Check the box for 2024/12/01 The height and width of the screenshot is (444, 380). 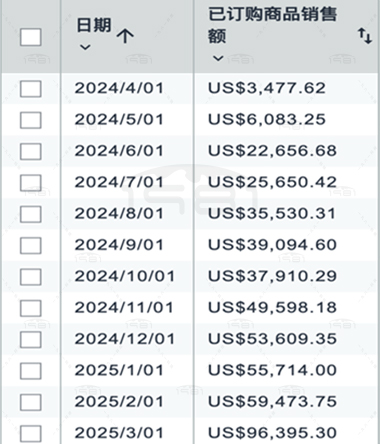click(x=31, y=339)
